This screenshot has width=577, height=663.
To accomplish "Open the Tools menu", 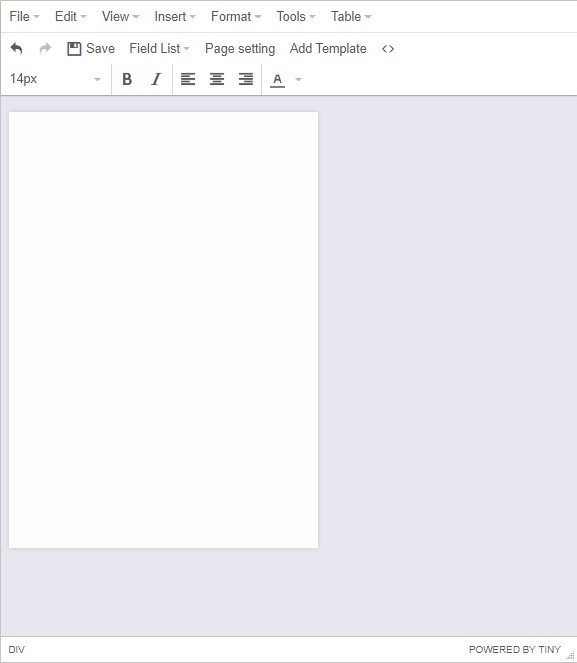I will click(296, 16).
